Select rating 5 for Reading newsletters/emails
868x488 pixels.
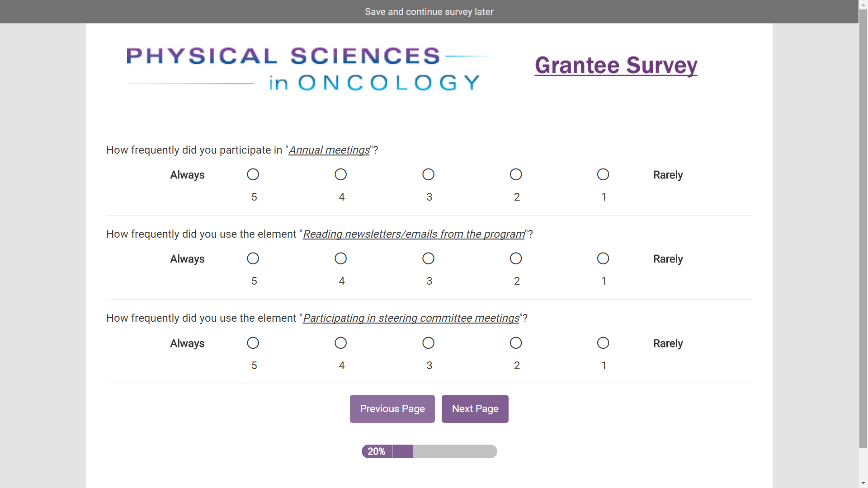coord(253,258)
